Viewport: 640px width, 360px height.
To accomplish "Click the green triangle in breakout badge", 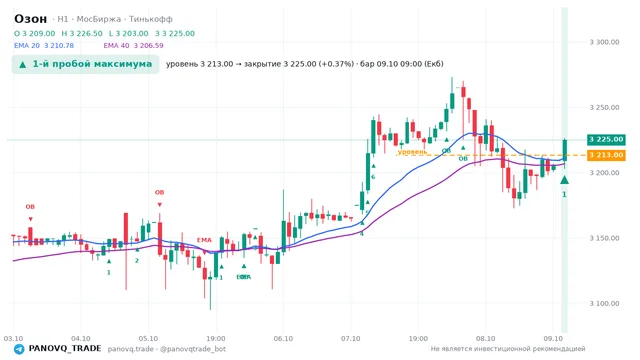I will tap(23, 64).
